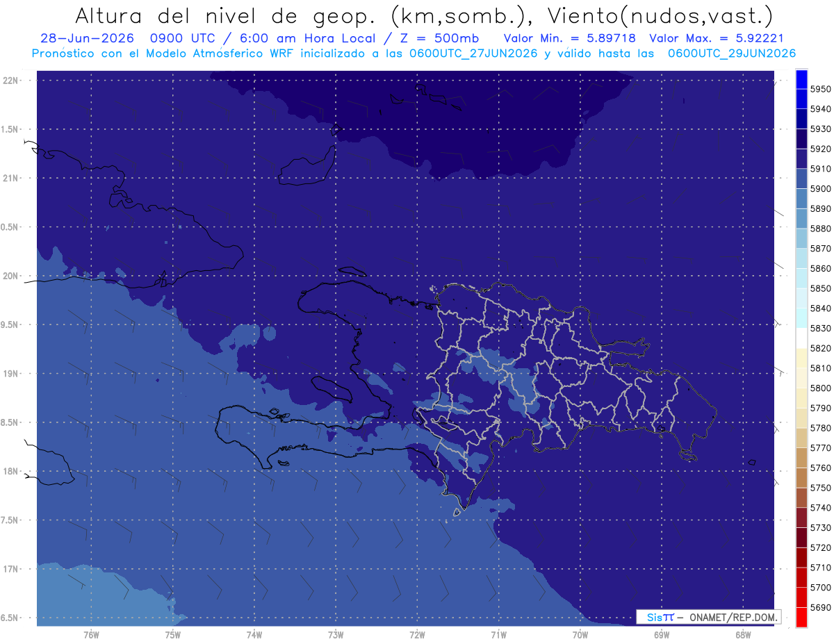Viewport: 834px width, 644px height.
Task: Pick the colorbar swatch between 5900 and 5890
Action: [x=801, y=198]
